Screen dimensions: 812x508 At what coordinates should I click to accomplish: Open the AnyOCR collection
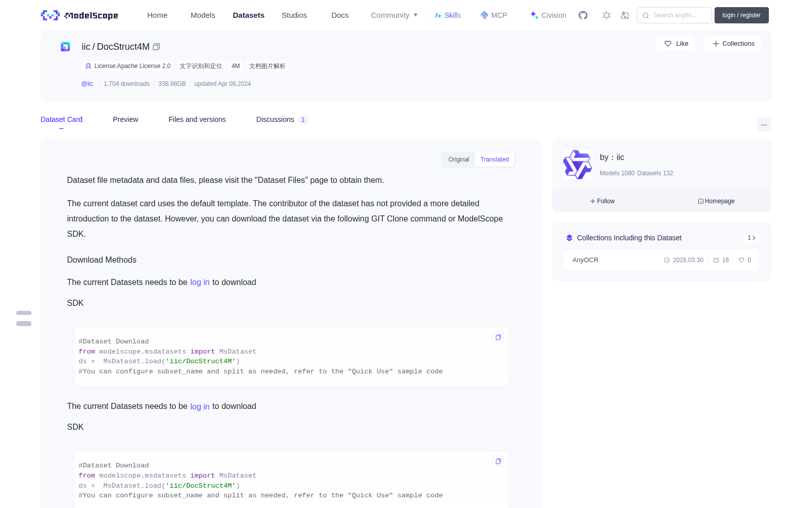click(662, 260)
